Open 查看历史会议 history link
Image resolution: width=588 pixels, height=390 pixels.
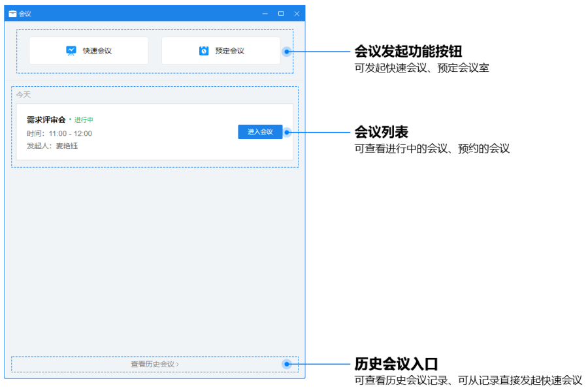click(x=154, y=364)
